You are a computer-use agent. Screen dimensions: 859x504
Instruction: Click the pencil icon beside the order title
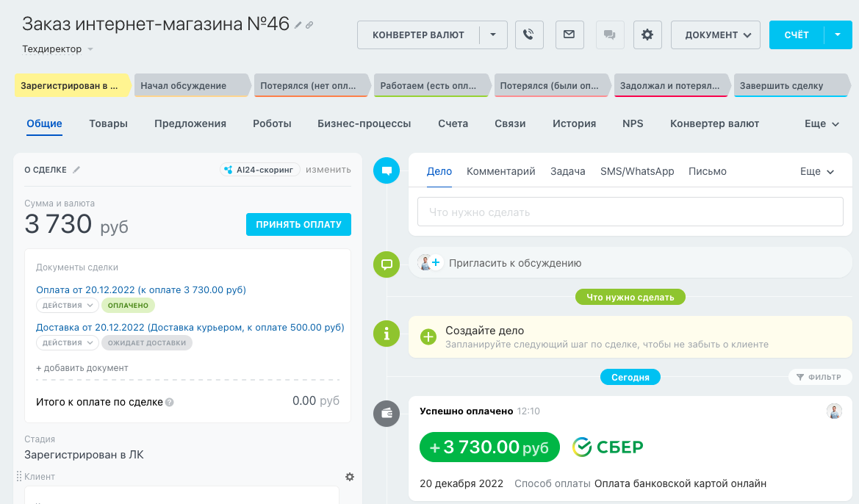[x=298, y=25]
